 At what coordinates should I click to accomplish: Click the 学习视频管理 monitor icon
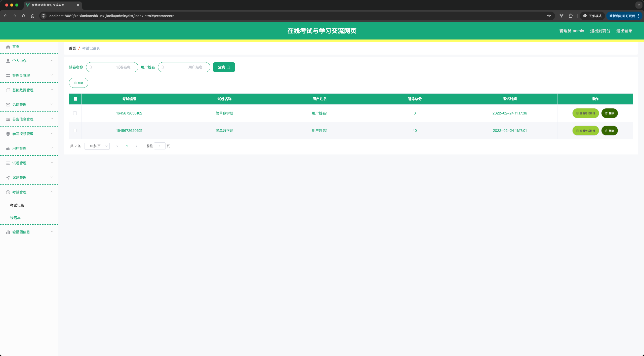[8, 134]
